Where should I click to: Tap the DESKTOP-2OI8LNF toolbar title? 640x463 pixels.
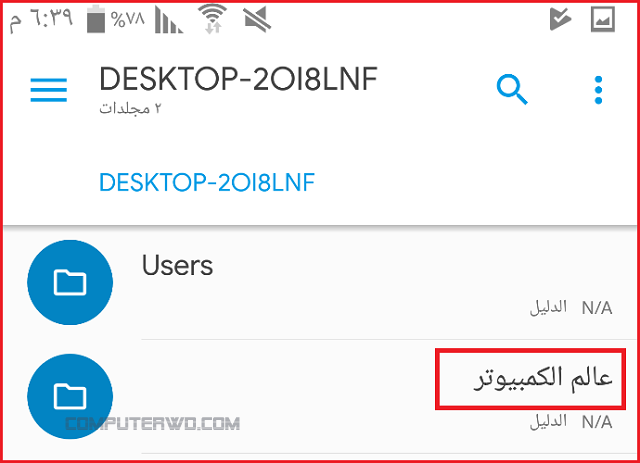point(238,79)
